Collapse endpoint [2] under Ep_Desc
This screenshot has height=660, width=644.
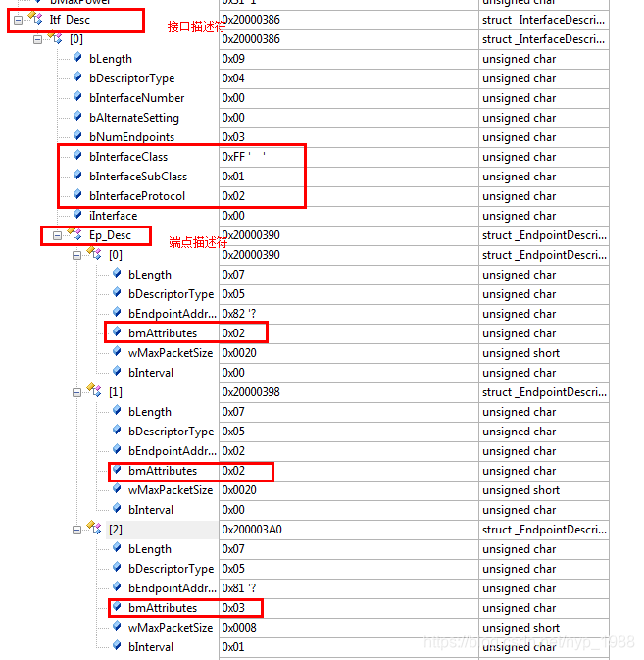(x=76, y=530)
